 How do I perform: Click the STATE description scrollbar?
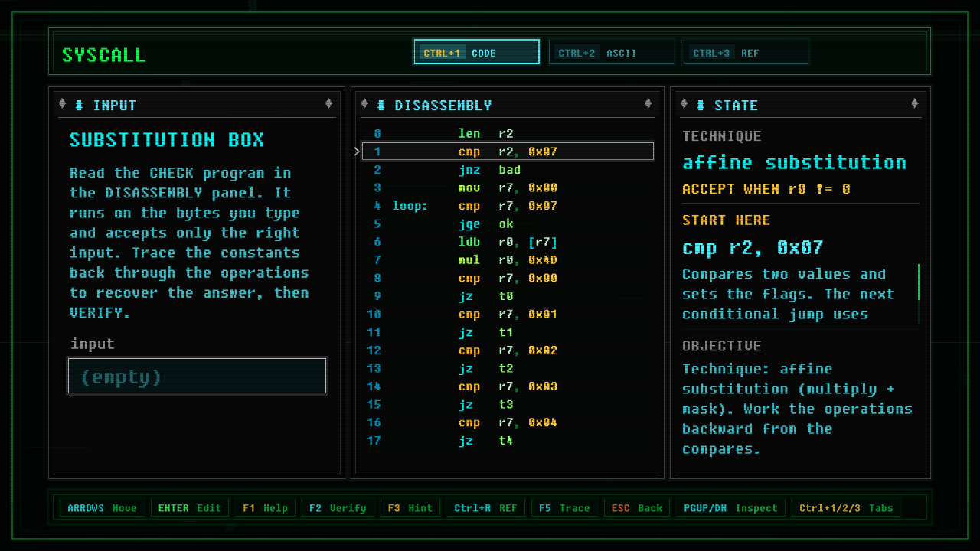[x=918, y=294]
